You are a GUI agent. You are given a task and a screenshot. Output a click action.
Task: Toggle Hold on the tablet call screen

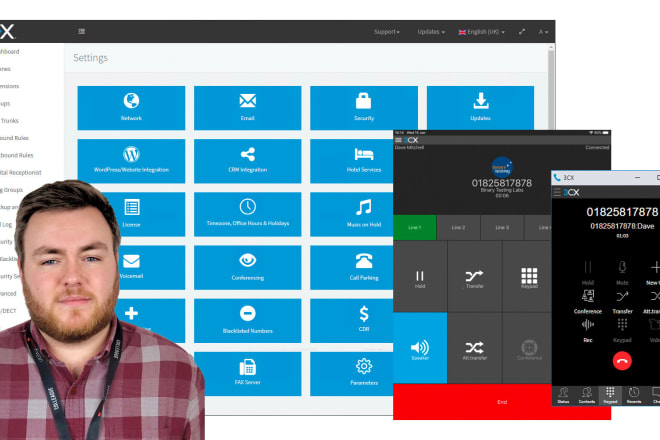click(x=420, y=277)
